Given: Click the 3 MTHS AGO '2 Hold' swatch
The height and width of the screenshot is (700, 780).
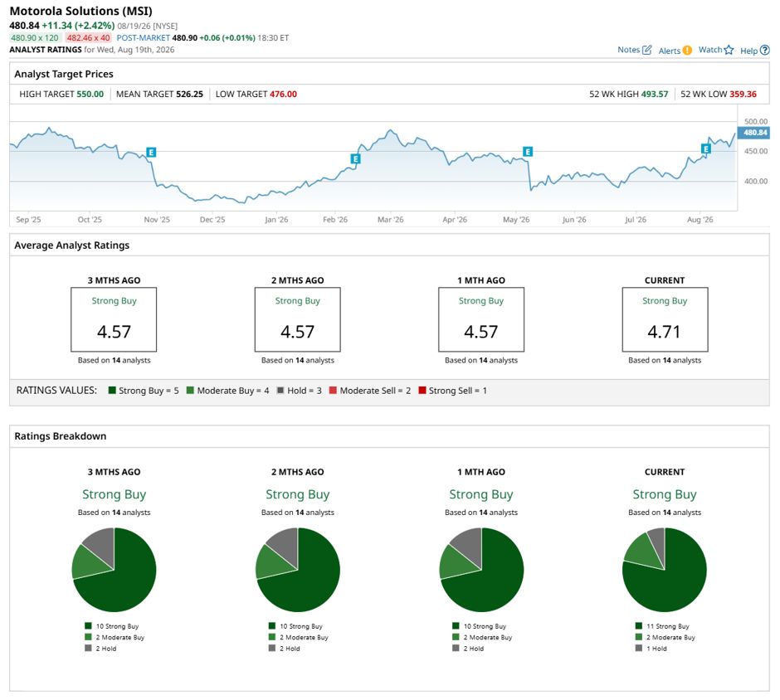Looking at the screenshot, I should [88, 649].
